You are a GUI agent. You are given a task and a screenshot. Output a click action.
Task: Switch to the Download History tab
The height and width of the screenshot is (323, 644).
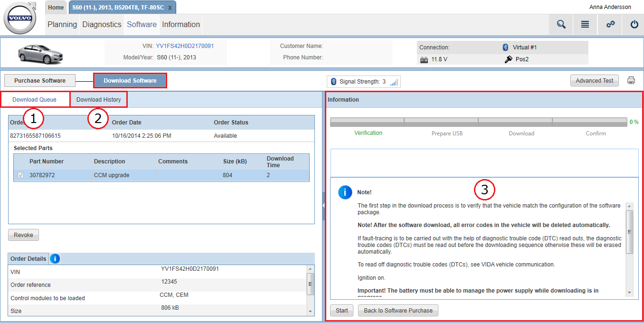coord(99,100)
